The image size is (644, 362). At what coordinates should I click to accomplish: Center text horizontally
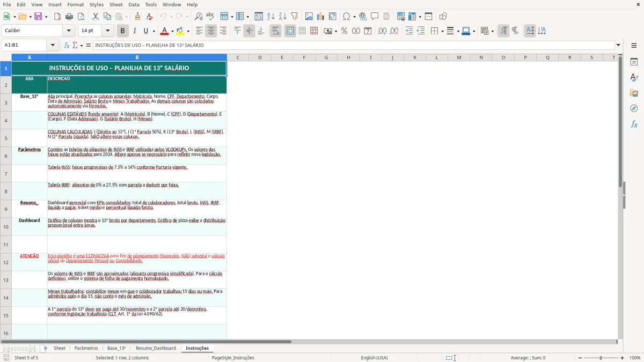[x=211, y=31]
